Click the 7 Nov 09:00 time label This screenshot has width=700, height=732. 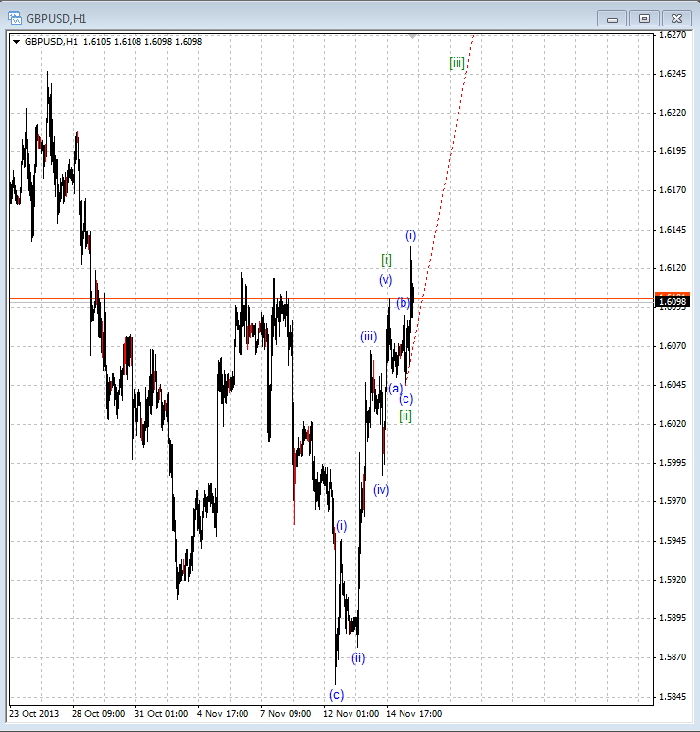click(x=286, y=713)
